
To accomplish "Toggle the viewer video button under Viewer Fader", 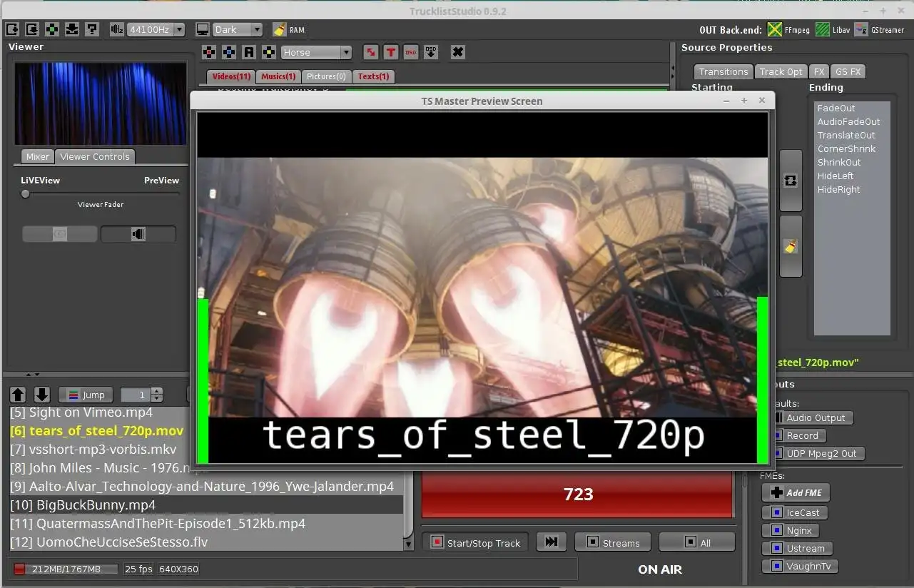I will point(60,234).
